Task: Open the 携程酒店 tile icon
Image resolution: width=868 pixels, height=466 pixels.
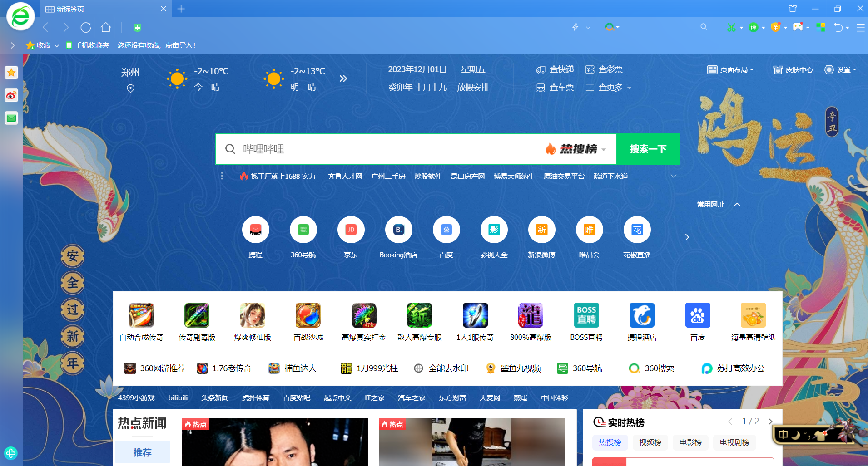Action: click(x=642, y=315)
